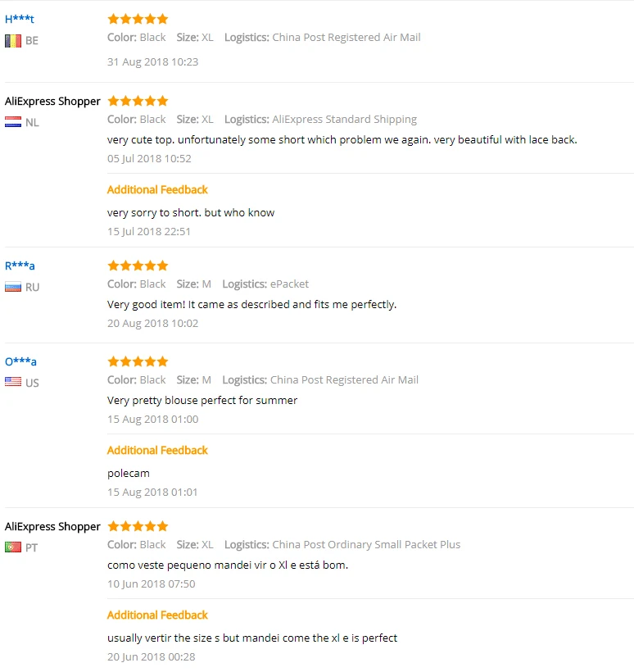Click the Belgium flag icon beside BE
Image resolution: width=634 pixels, height=672 pixels.
click(x=13, y=41)
